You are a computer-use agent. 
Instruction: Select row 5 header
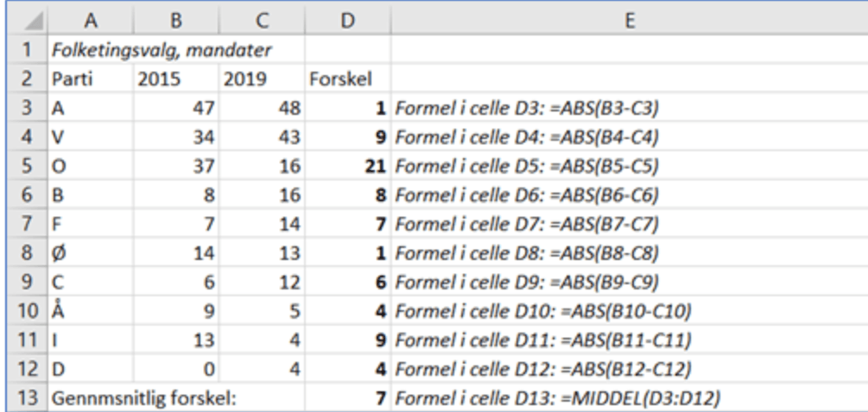[27, 166]
